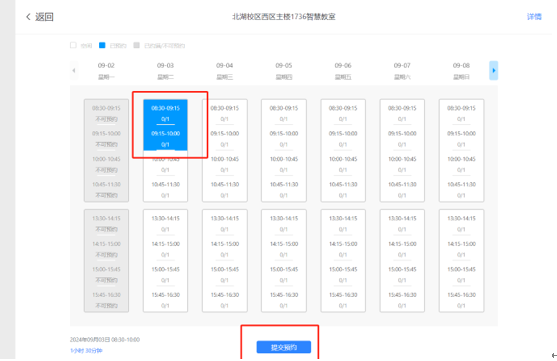The height and width of the screenshot is (361, 557).
Task: Click the blue reserved legend swatch
Action: [x=102, y=45]
